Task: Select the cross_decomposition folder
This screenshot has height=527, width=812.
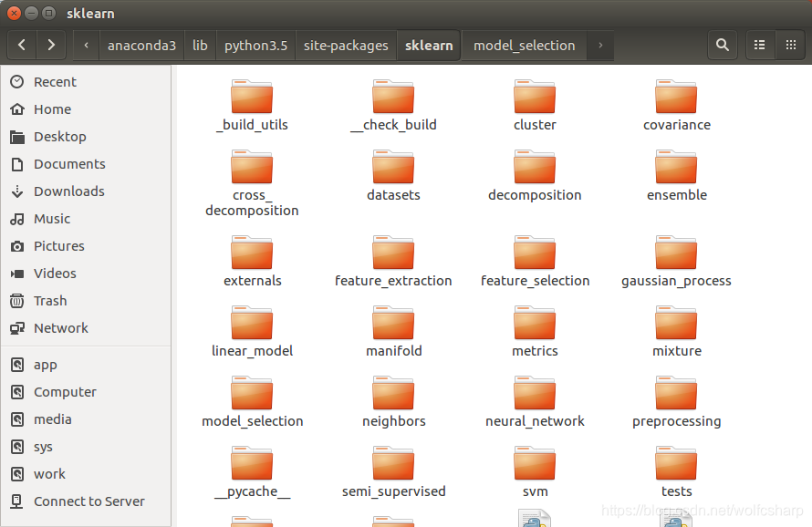Action: tap(252, 183)
